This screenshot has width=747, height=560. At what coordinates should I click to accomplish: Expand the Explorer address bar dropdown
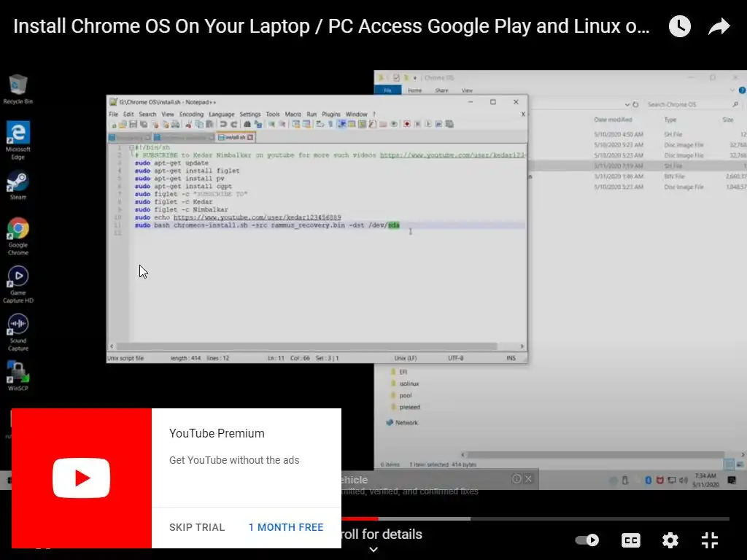pyautogui.click(x=627, y=104)
